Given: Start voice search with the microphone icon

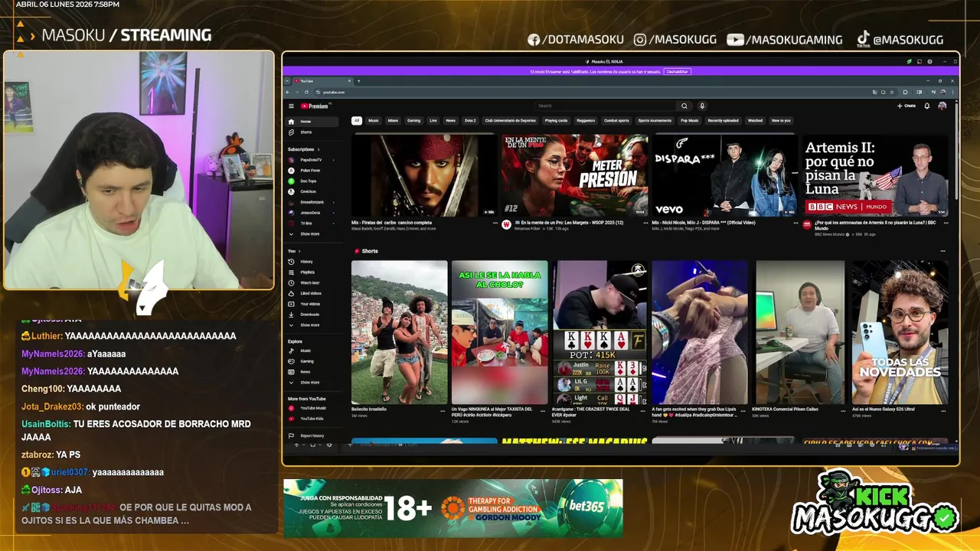Looking at the screenshot, I should coord(702,106).
